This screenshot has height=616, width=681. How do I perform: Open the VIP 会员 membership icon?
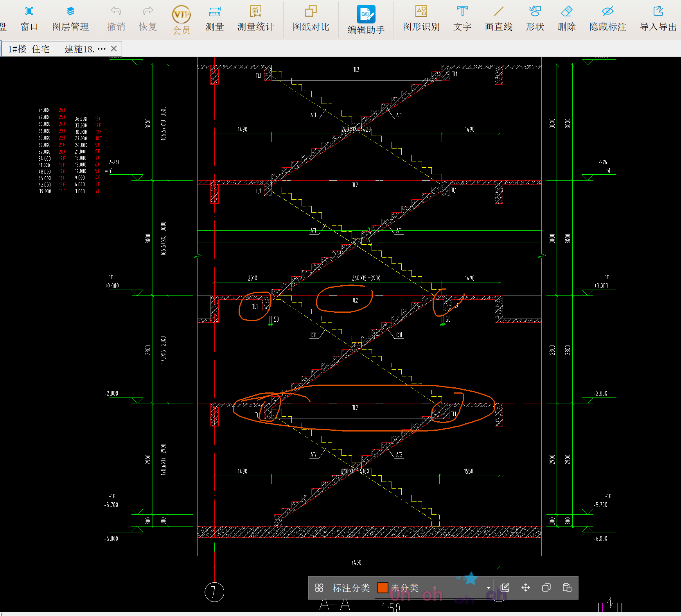click(181, 20)
